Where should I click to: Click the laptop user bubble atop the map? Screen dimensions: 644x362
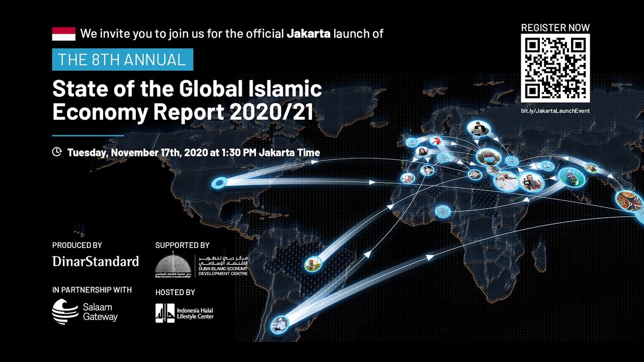pyautogui.click(x=478, y=129)
